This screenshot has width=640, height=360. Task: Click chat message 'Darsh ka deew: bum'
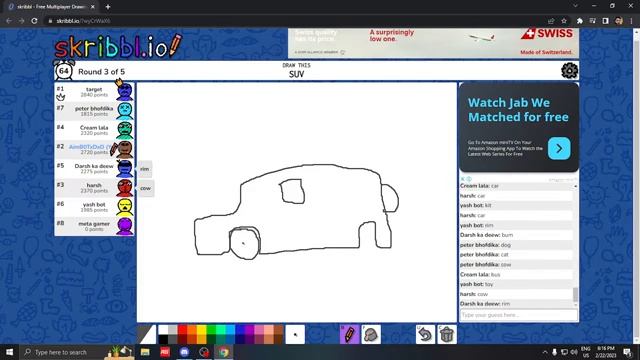coord(516,235)
